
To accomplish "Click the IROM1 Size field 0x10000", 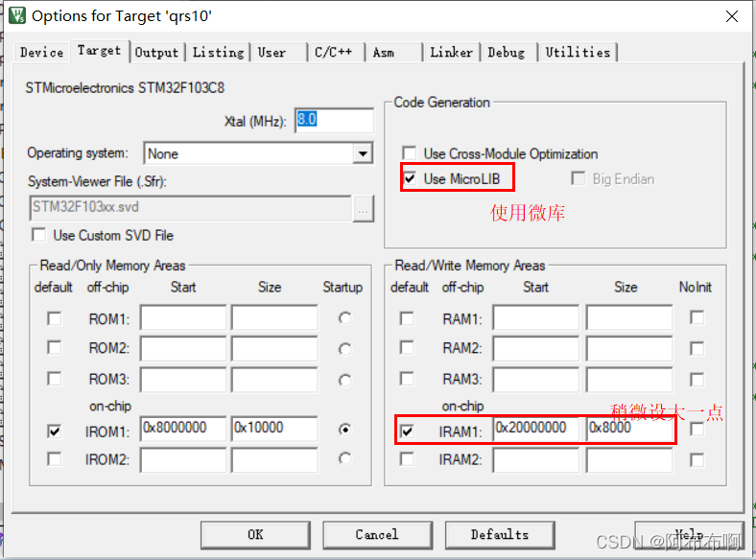I will tap(274, 429).
